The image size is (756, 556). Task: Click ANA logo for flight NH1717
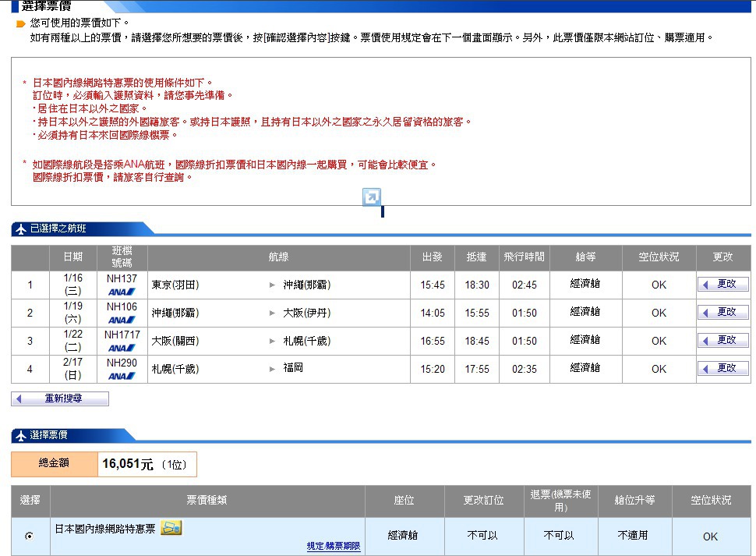[x=122, y=348]
